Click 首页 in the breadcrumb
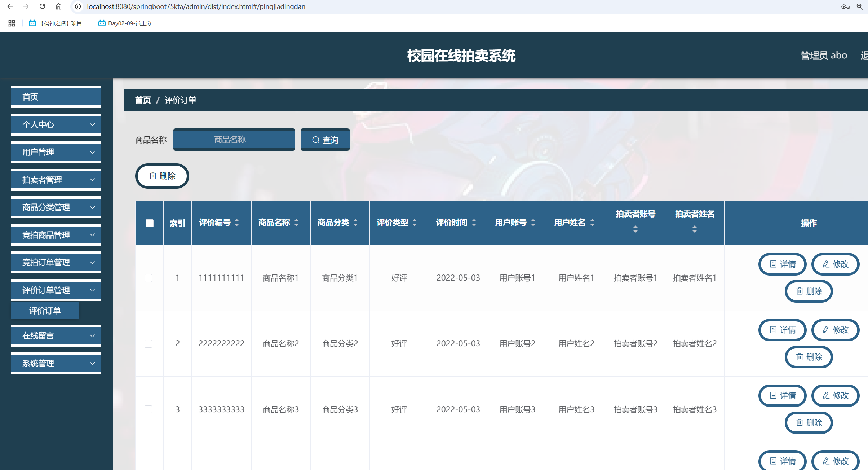Screen dimensions: 868x470 (143, 100)
